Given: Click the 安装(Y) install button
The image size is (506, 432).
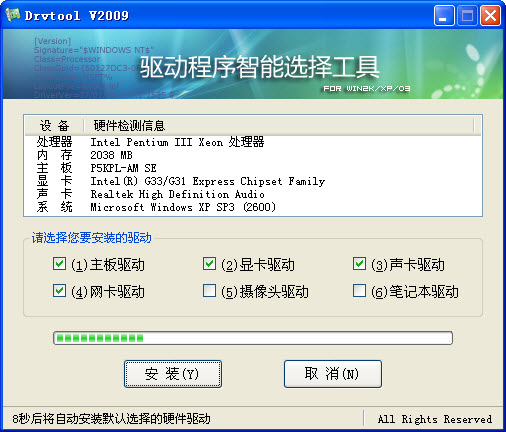Looking at the screenshot, I should (173, 374).
